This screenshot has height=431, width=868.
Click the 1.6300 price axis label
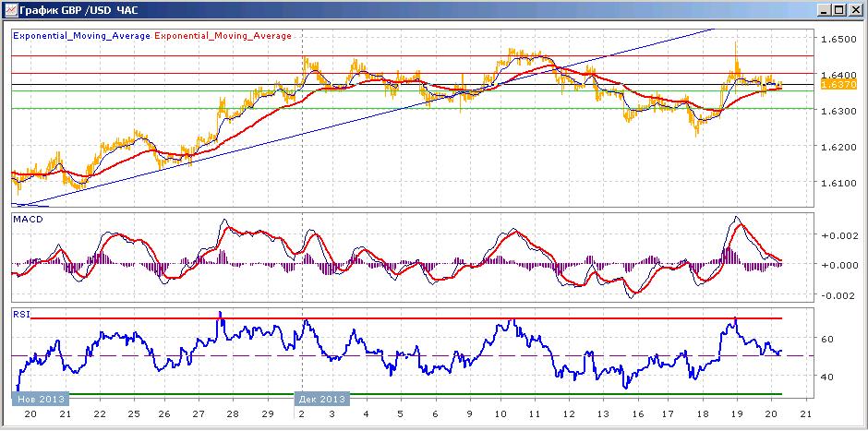[839, 111]
